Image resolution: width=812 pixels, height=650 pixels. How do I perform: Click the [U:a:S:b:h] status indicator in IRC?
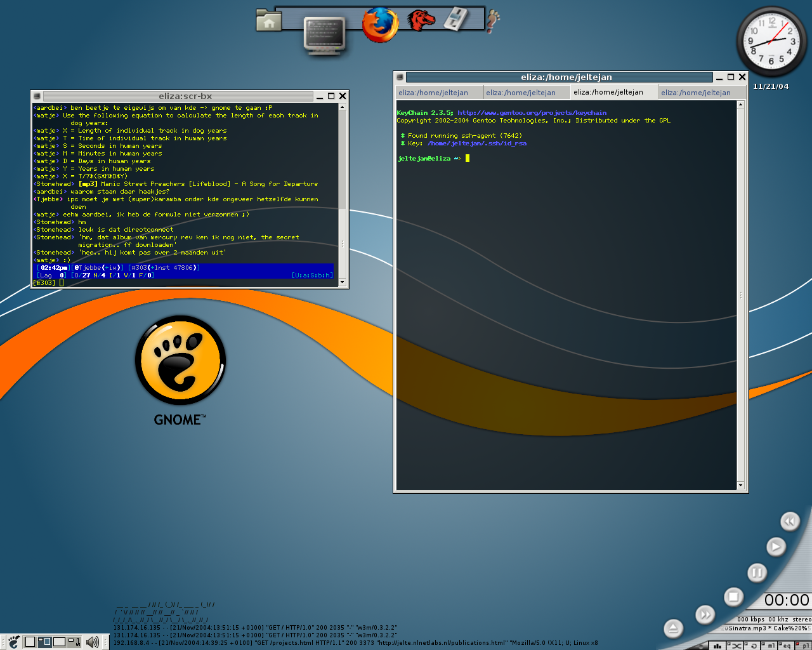pos(312,275)
